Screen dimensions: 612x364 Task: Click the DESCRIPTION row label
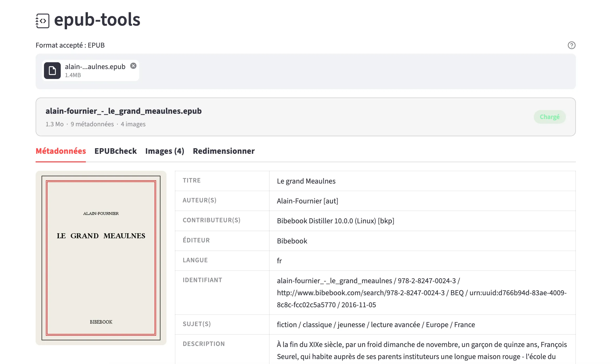tap(204, 344)
